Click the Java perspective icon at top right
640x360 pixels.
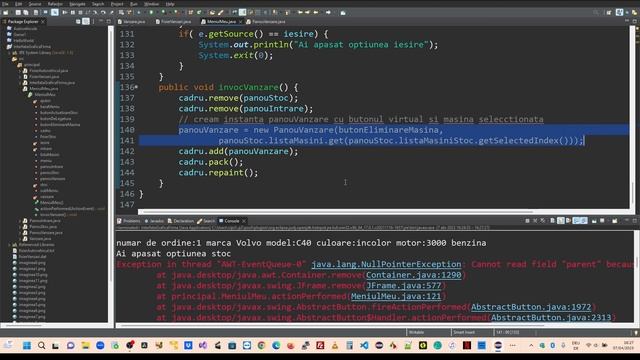(620, 13)
